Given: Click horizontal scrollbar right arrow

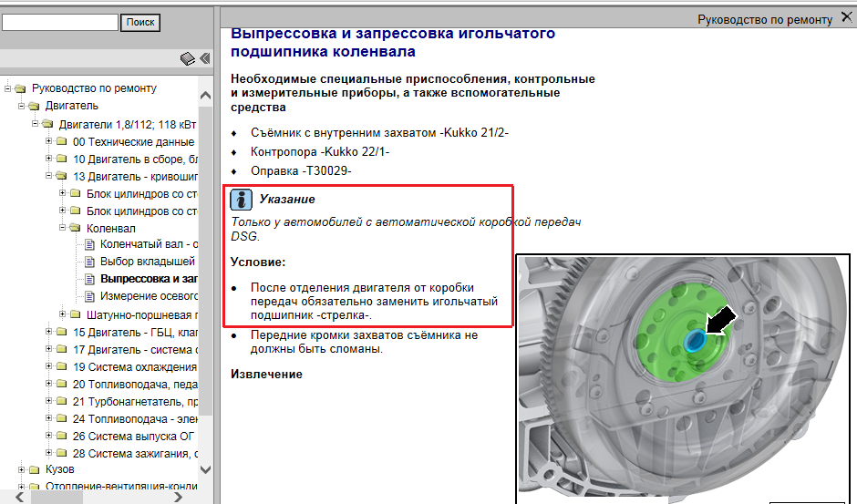Looking at the screenshot, I should coord(178,497).
